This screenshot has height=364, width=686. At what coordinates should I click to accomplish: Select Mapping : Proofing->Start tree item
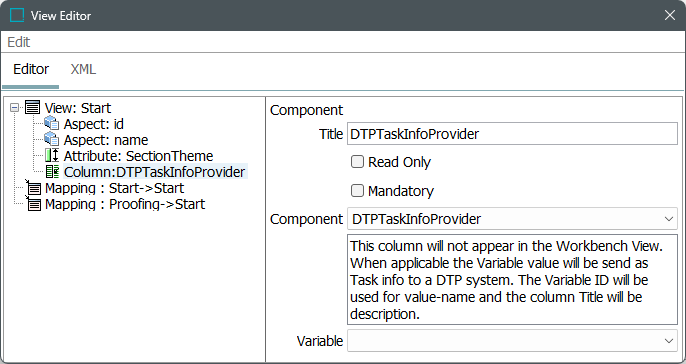click(x=125, y=204)
